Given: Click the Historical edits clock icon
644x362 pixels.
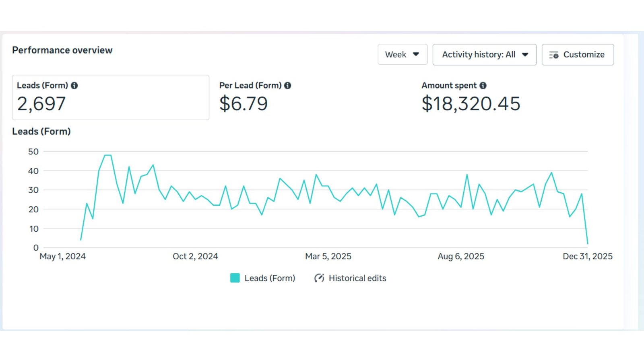Looking at the screenshot, I should [x=319, y=278].
